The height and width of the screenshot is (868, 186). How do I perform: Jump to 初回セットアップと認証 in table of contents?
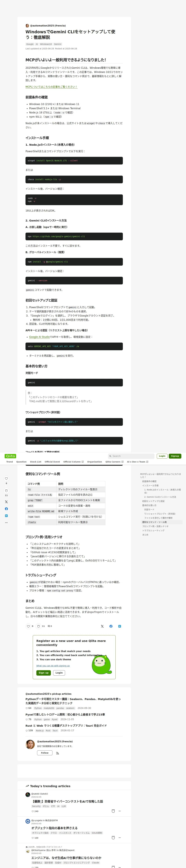point(153,501)
